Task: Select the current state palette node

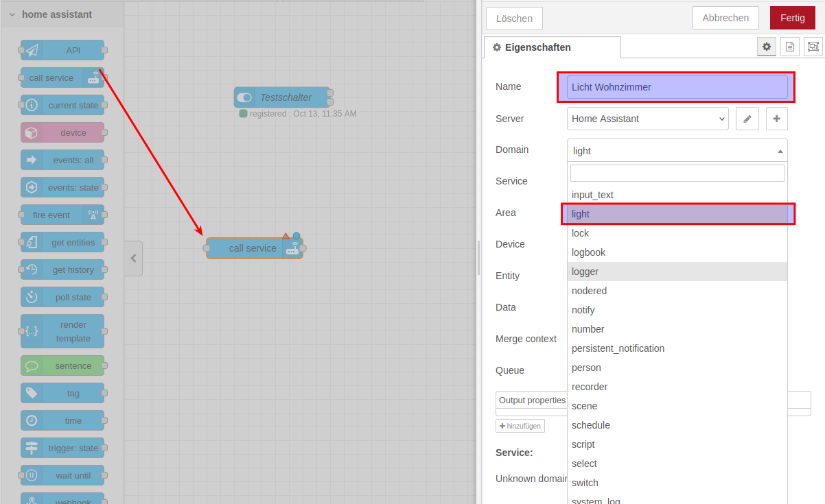Action: (62, 106)
